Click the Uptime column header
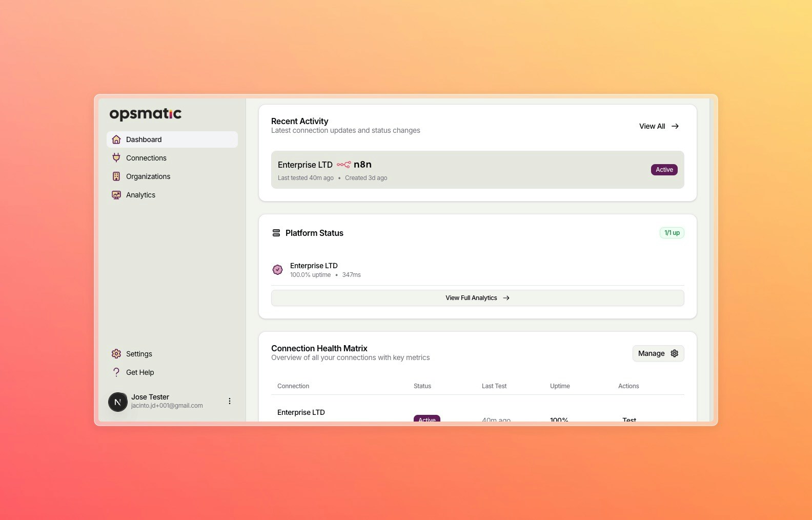 [560, 386]
